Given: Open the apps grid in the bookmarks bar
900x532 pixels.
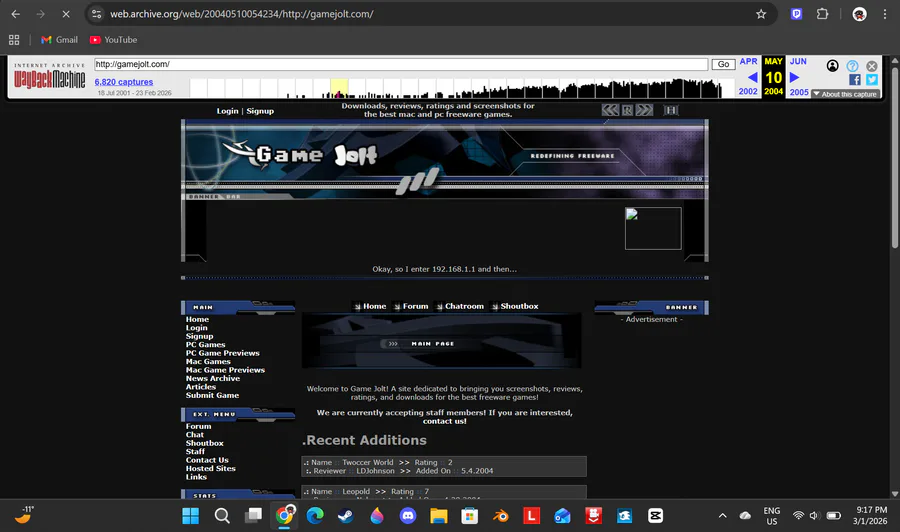Looking at the screenshot, I should point(14,40).
